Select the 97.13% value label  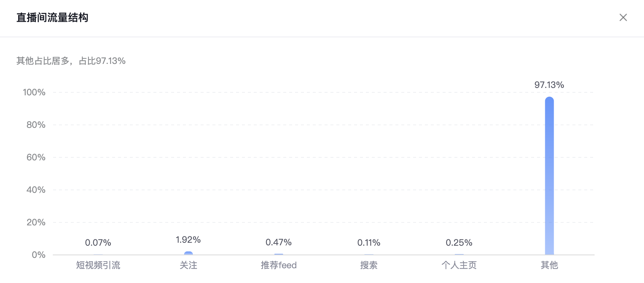pyautogui.click(x=549, y=85)
